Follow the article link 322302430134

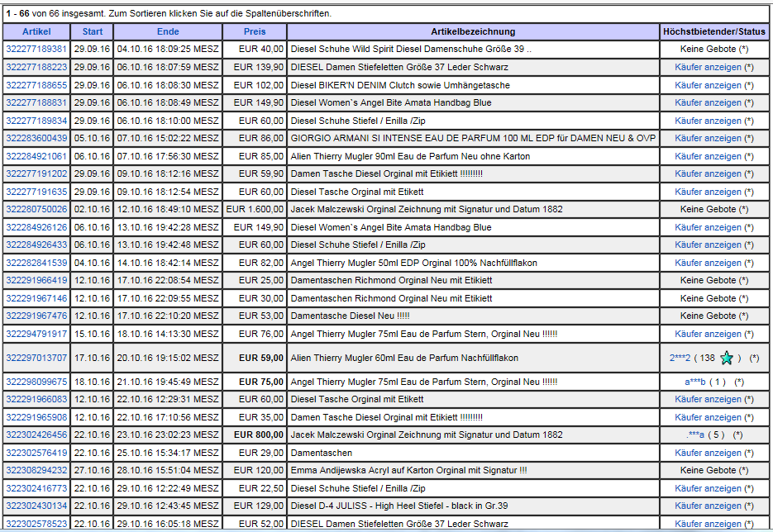[36, 506]
